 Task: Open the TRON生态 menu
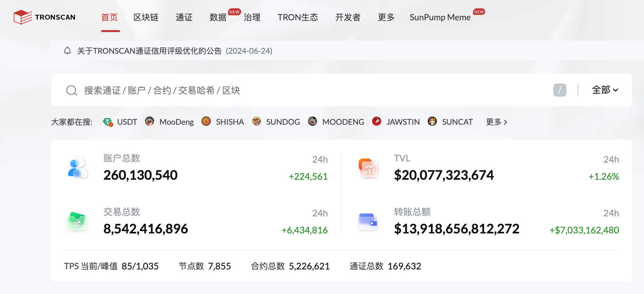tap(298, 17)
